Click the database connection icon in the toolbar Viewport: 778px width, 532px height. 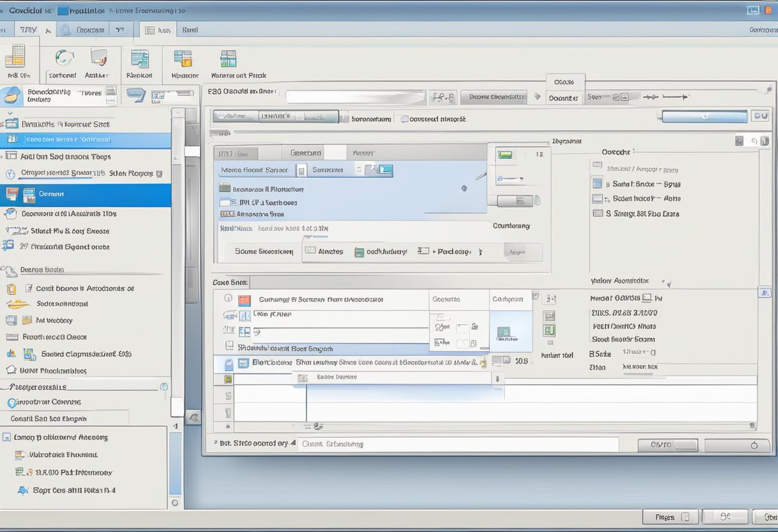(x=184, y=59)
